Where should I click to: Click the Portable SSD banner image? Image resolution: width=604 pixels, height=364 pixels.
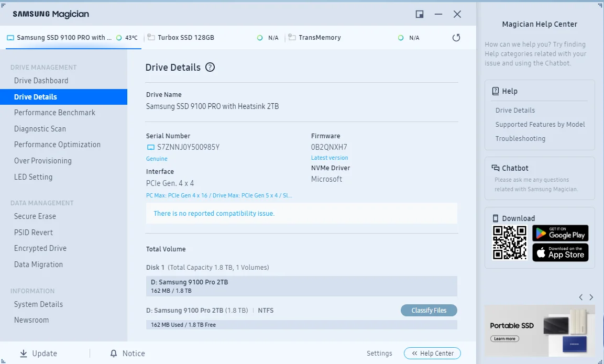pos(540,330)
